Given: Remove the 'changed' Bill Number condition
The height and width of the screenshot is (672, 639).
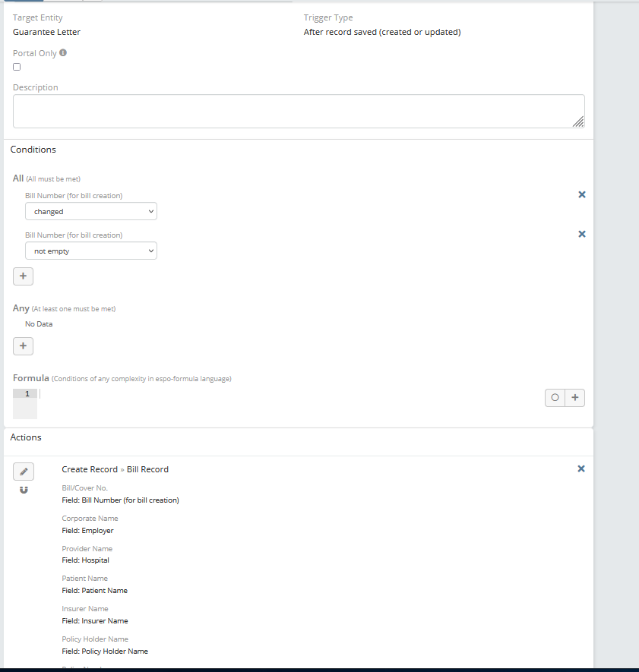Looking at the screenshot, I should pyautogui.click(x=582, y=194).
